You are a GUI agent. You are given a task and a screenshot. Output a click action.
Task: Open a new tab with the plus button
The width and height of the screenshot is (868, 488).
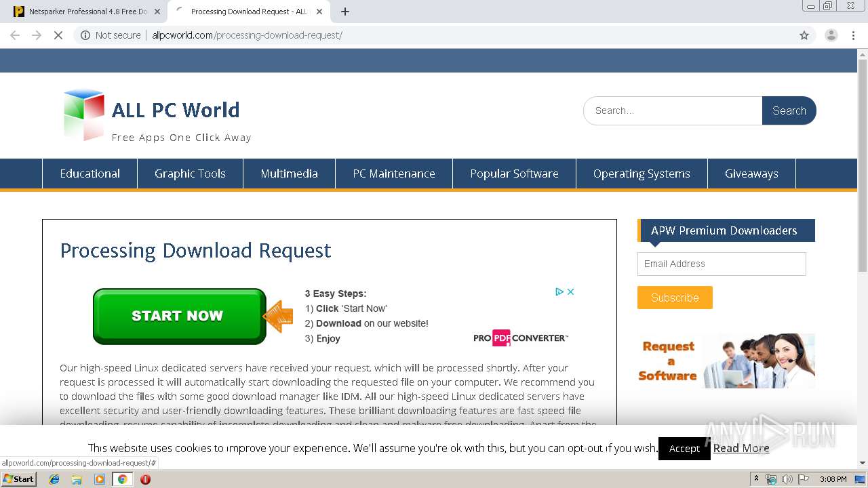(x=345, y=12)
